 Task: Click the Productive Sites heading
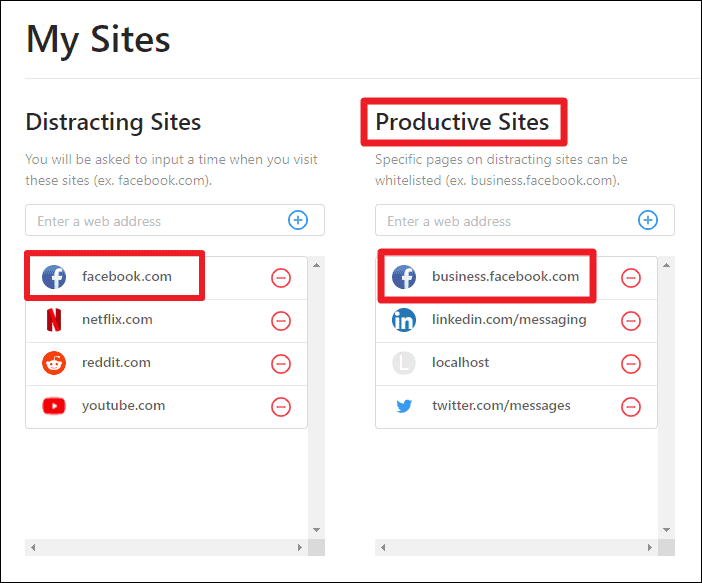[462, 122]
